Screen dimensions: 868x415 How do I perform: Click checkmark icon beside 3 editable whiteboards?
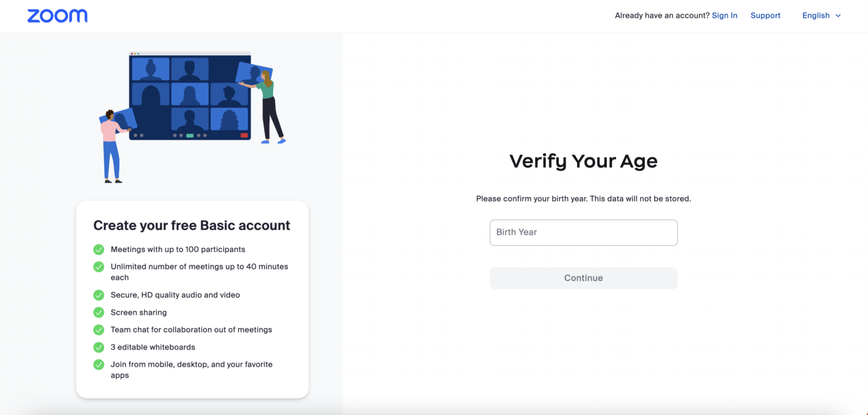coord(99,347)
